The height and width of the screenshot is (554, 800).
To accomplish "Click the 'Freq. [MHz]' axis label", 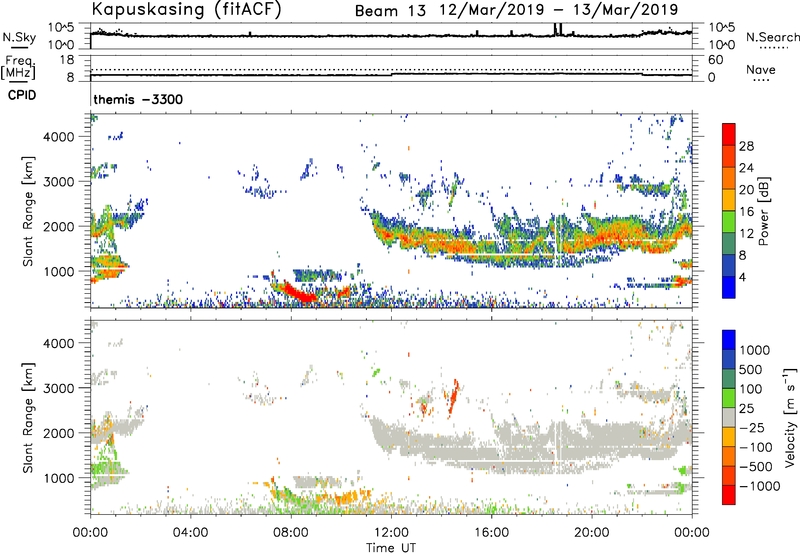I will [x=18, y=67].
